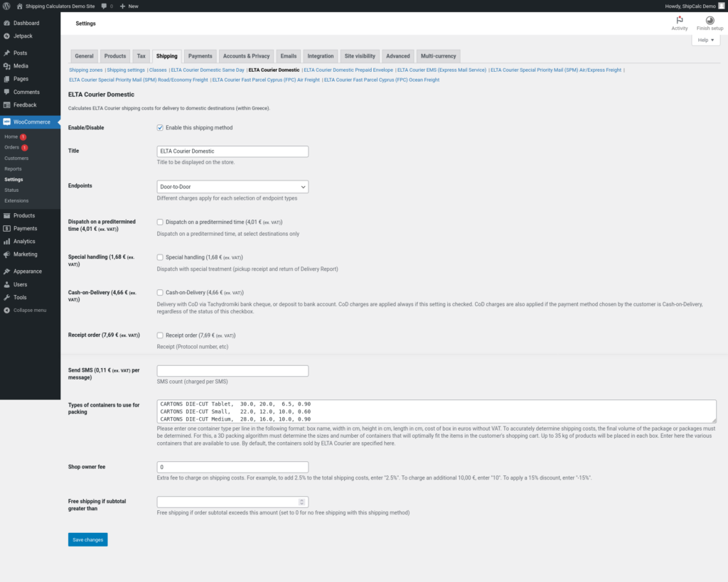This screenshot has height=582, width=728.
Task: Click the Shop owner fee field
Action: click(x=232, y=467)
